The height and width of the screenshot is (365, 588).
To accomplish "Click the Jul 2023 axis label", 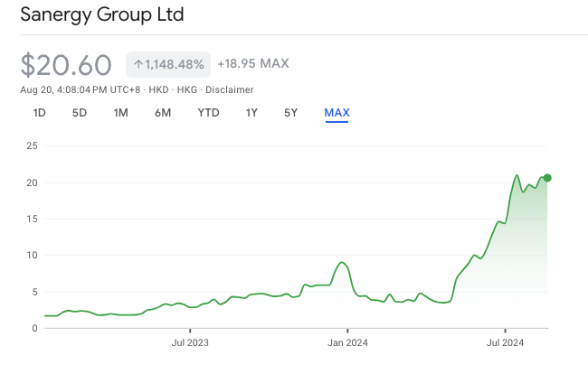I will [x=190, y=342].
